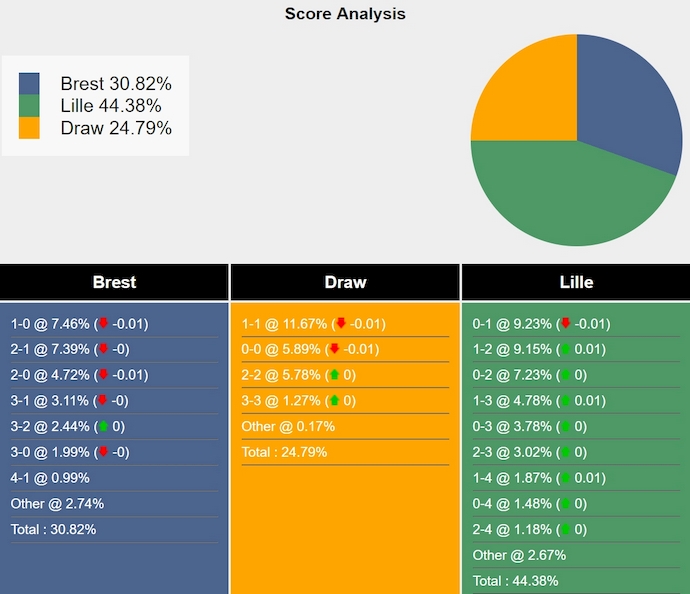This screenshot has height=594, width=690.
Task: Click the green Lille legend swatch
Action: [29, 106]
